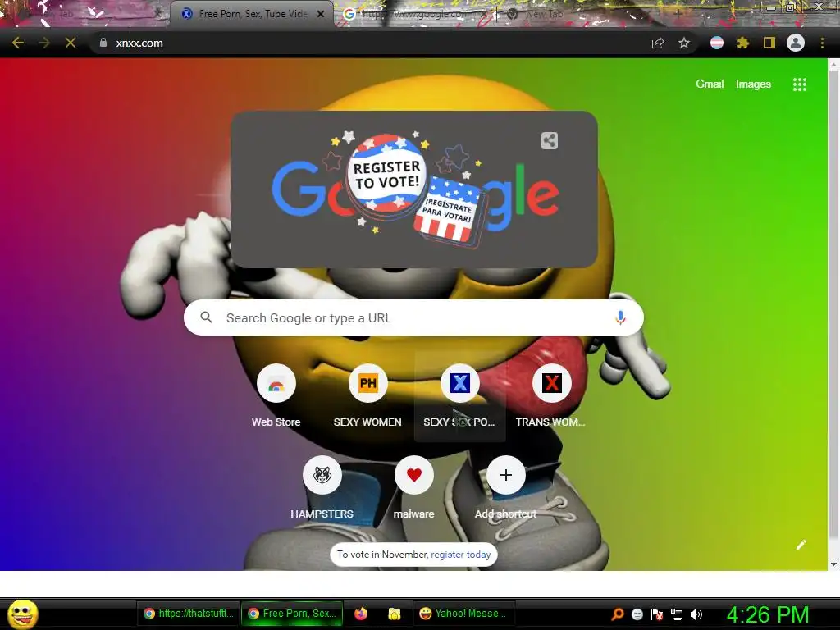Open Google Images link

[753, 84]
